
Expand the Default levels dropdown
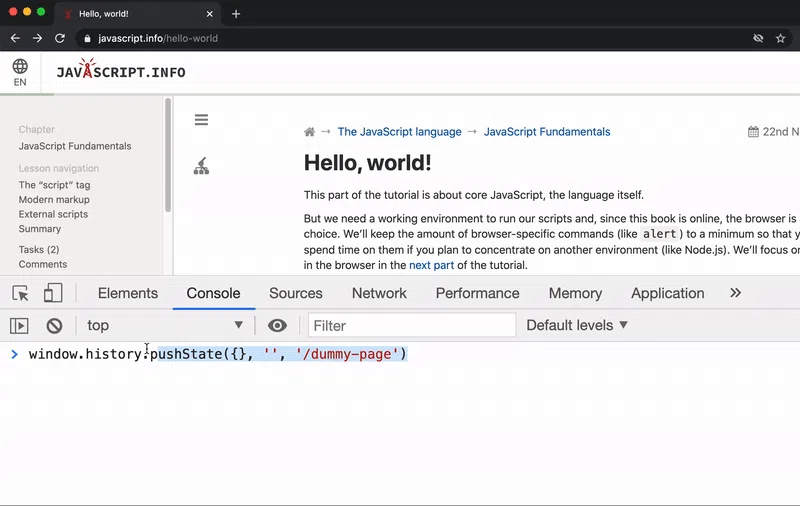click(x=577, y=325)
